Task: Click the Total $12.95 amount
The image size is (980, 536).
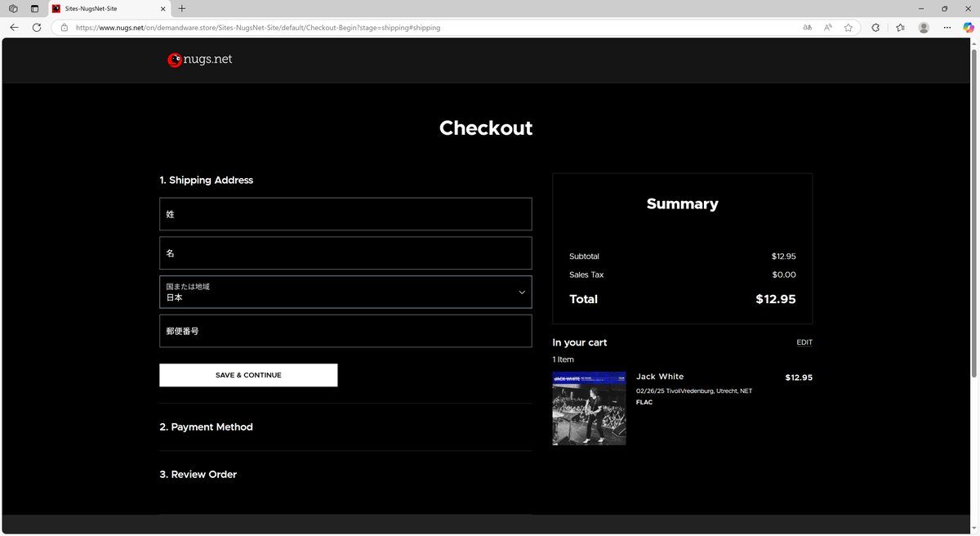Action: click(776, 299)
